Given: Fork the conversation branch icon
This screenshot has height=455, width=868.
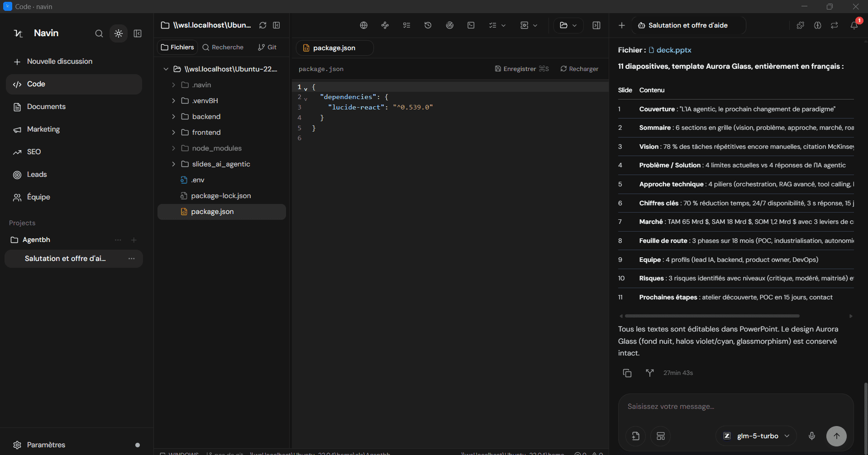Looking at the screenshot, I should pyautogui.click(x=650, y=373).
